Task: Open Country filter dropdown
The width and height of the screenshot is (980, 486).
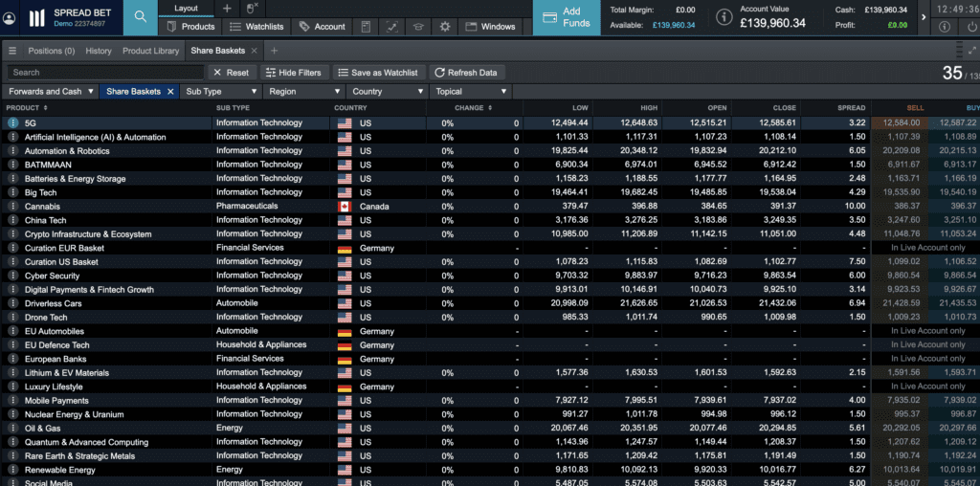Action: tap(388, 91)
